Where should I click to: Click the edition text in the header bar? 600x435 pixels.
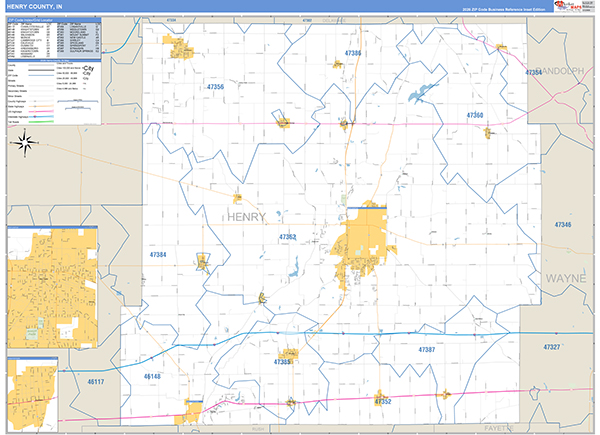504,9
